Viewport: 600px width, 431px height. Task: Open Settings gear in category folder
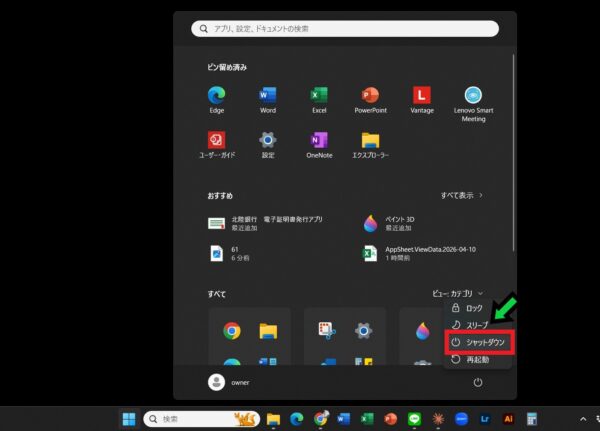click(364, 331)
